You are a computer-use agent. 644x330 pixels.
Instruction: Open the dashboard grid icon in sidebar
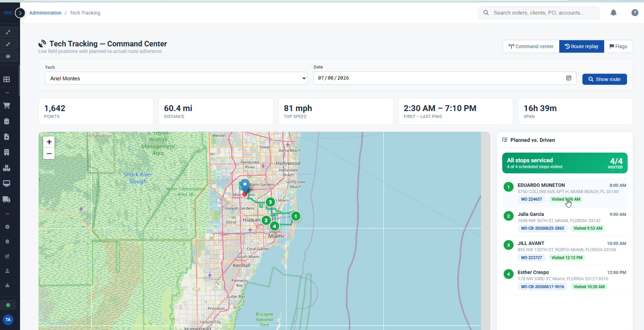pos(7,80)
